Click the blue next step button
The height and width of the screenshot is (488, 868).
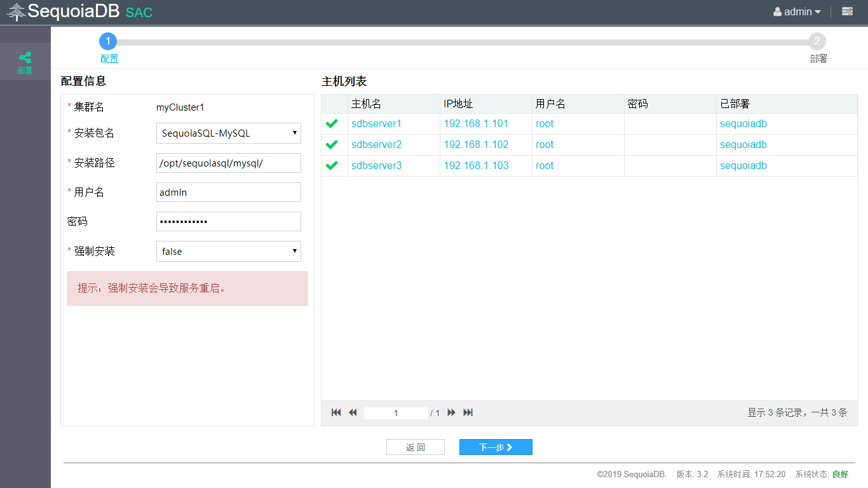click(x=496, y=447)
